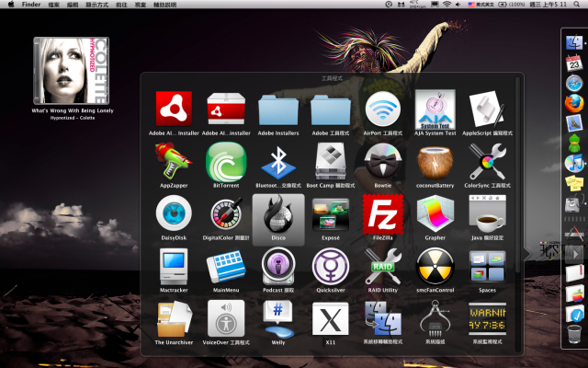The width and height of the screenshot is (588, 368).
Task: Open the first Adobe AIR Installer icon
Action: click(x=174, y=109)
